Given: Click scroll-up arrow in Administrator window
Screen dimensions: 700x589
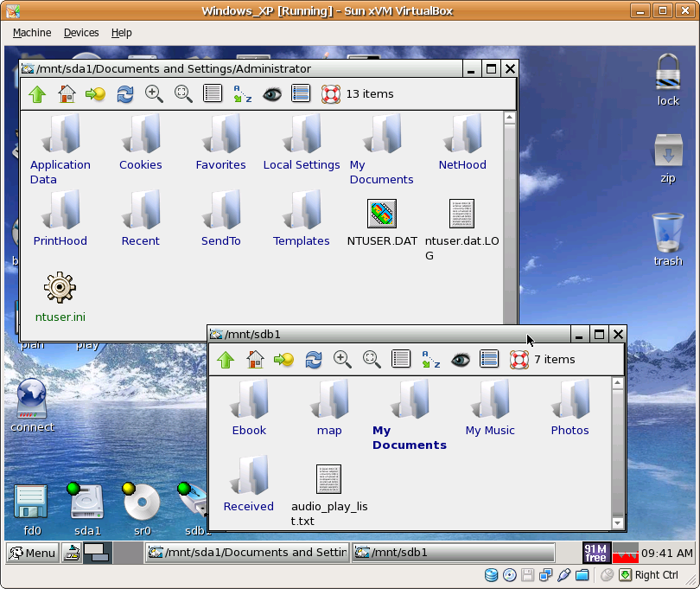Looking at the screenshot, I should point(509,118).
